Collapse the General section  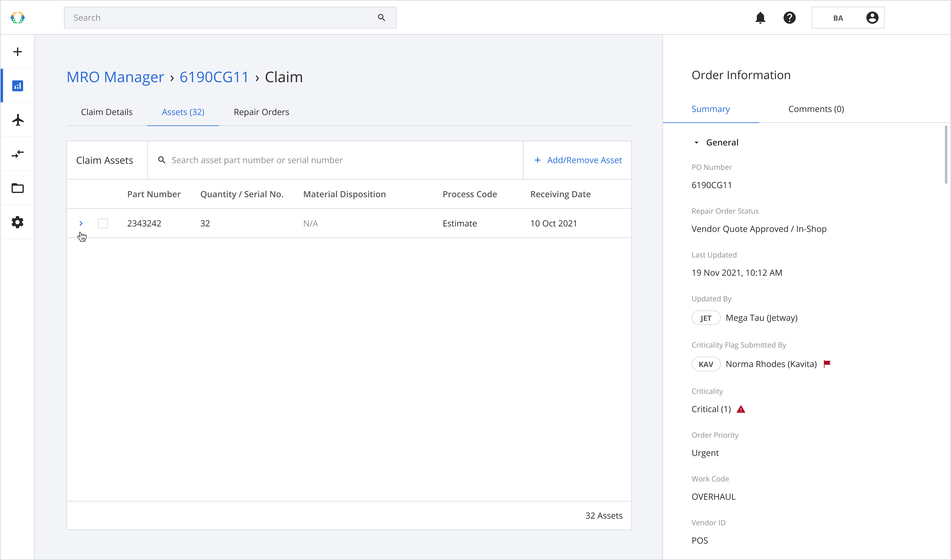coord(697,143)
